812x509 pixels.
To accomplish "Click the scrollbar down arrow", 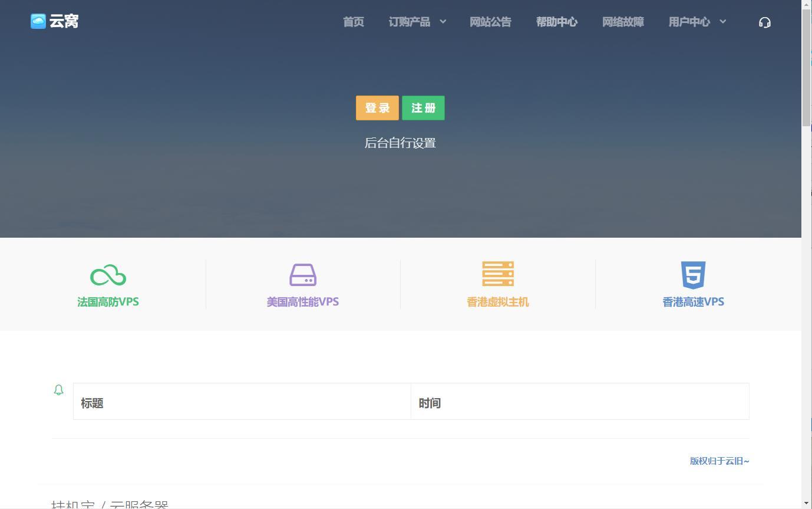I will [806, 503].
